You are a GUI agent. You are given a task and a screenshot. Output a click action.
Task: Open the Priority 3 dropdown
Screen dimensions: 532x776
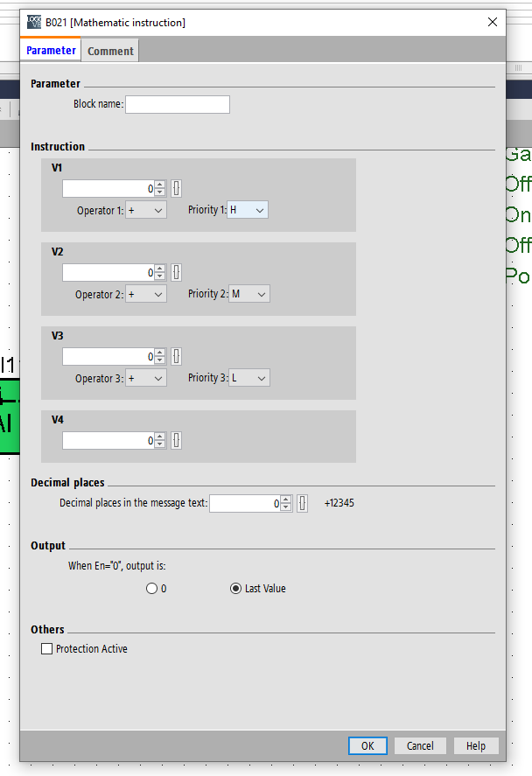pos(249,378)
